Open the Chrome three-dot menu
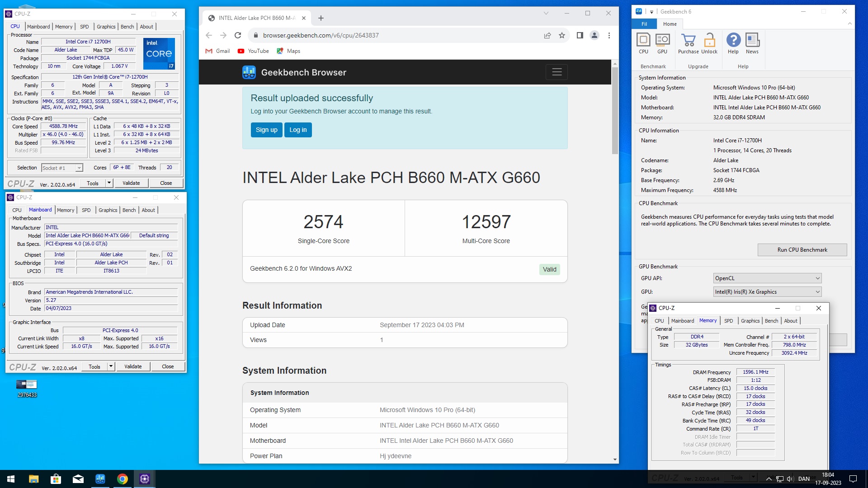Viewport: 868px width, 488px height. 609,35
